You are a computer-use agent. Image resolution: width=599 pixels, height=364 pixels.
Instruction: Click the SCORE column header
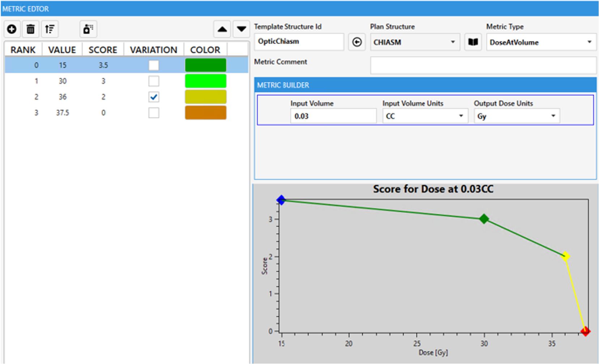103,50
